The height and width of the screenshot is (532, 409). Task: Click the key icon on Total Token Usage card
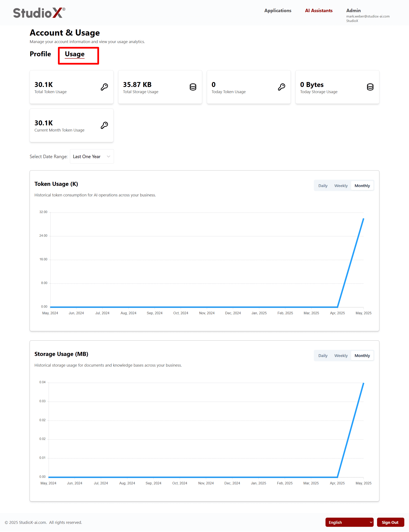point(104,87)
